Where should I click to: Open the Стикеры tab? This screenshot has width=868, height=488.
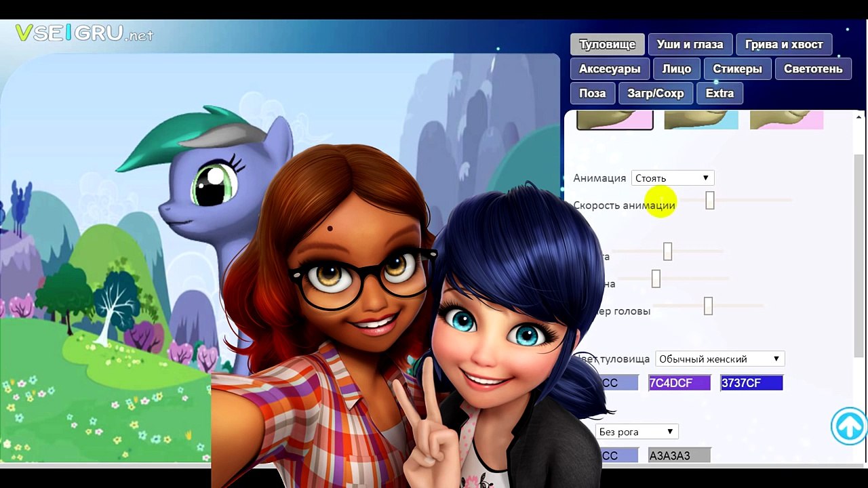pyautogui.click(x=737, y=69)
